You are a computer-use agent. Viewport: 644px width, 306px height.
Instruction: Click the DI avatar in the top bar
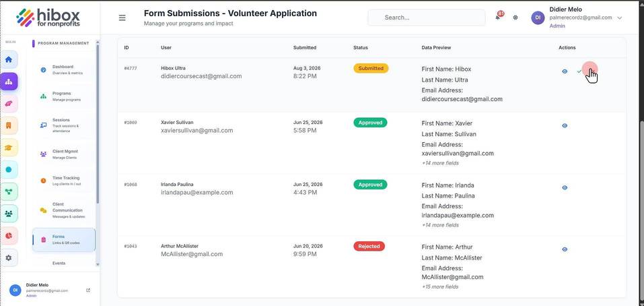pyautogui.click(x=538, y=18)
